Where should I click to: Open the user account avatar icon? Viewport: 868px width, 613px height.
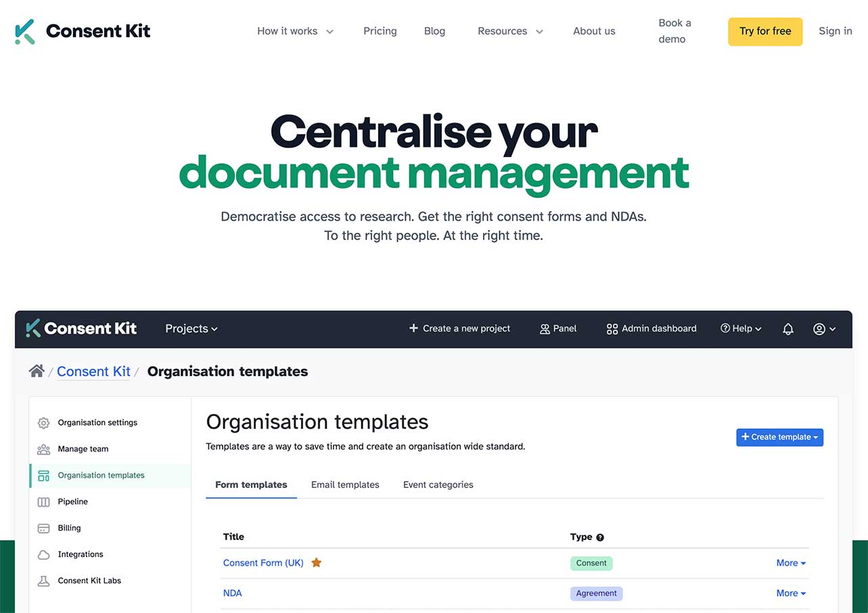[819, 329]
